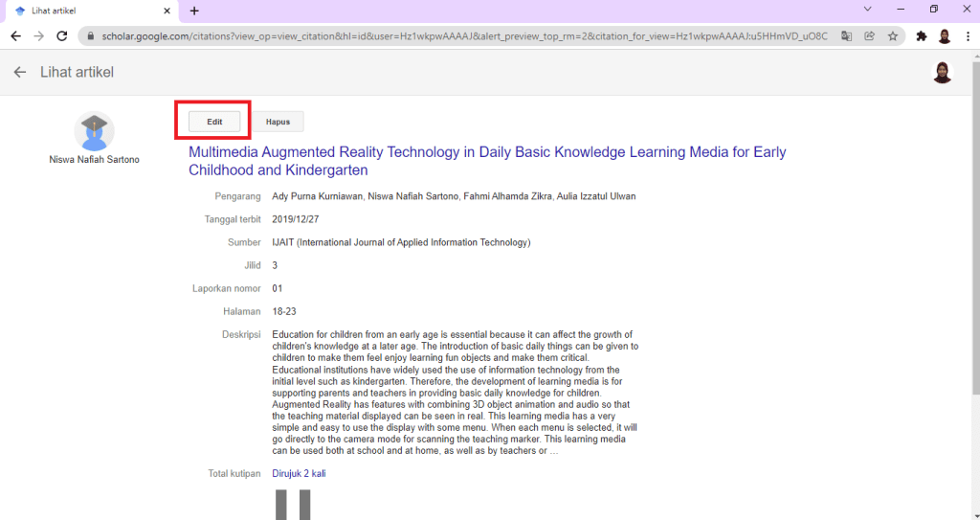Bookmark this page with the star icon
Screen dimensions: 980x520
coord(892,36)
